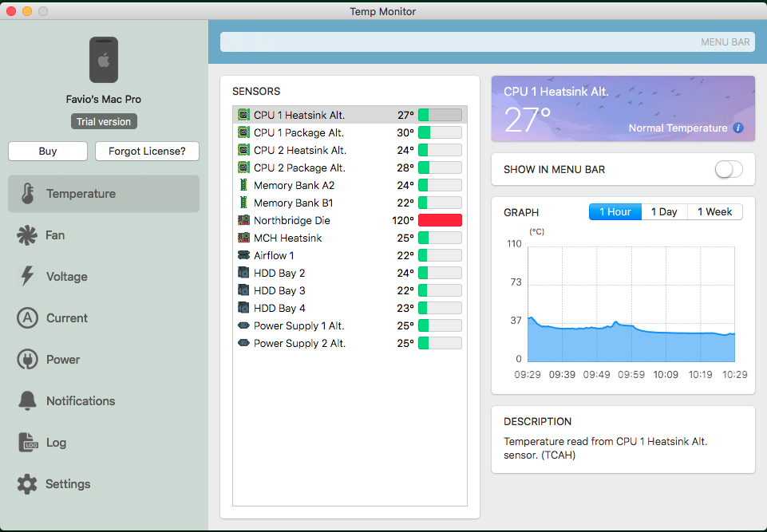Click the RAM icon for Memory Bank B1
The image size is (767, 532).
(243, 203)
